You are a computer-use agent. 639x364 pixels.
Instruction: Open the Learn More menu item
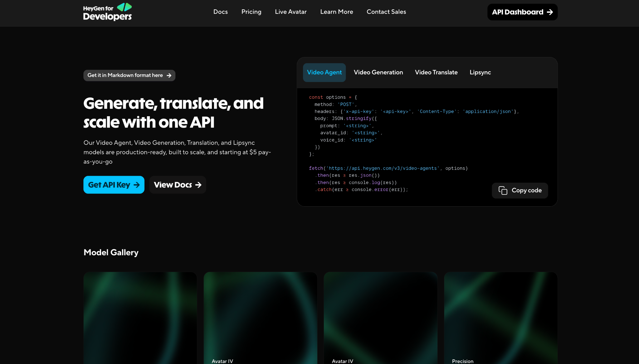(336, 12)
